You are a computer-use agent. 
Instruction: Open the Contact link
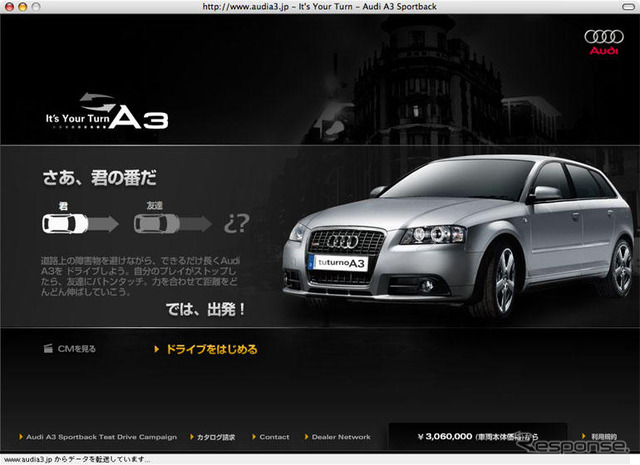coord(274,437)
